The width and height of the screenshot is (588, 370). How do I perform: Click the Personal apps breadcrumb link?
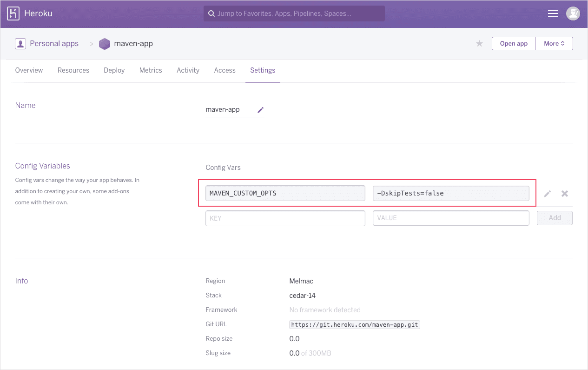[54, 44]
